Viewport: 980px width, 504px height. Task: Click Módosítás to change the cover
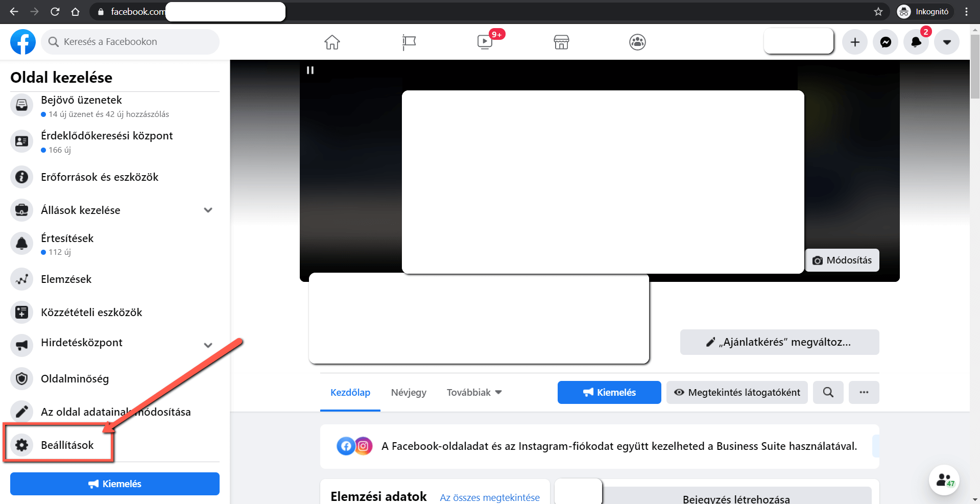pos(842,260)
